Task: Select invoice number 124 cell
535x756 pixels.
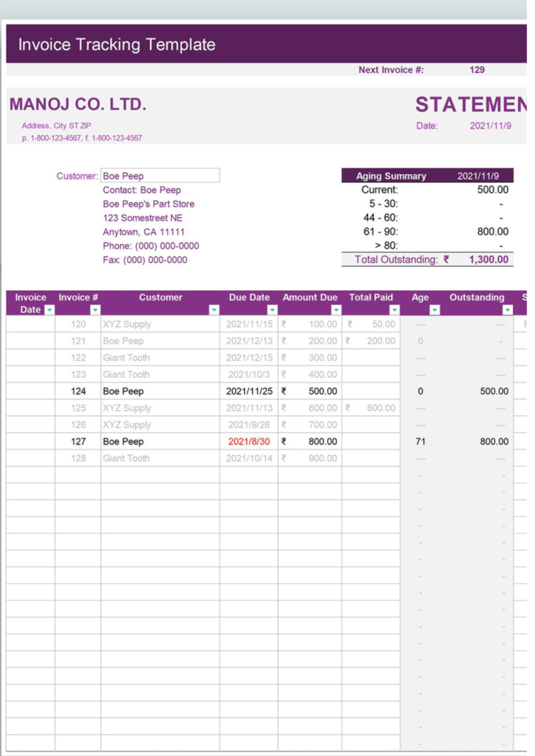Action: [78, 391]
